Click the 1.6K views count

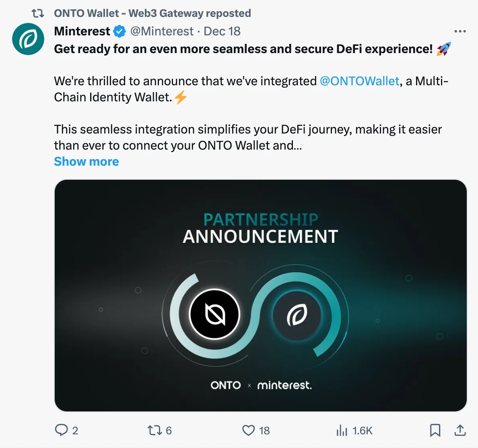[x=363, y=431]
